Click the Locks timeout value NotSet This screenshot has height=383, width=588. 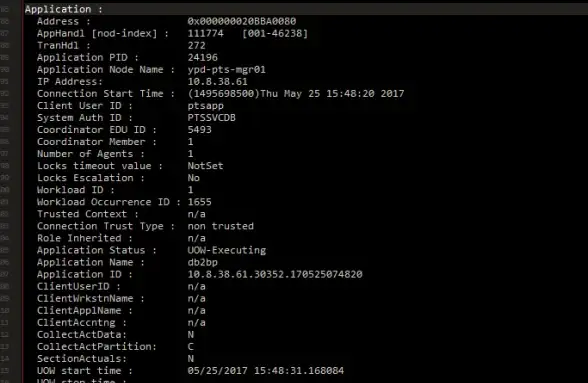[x=206, y=166]
